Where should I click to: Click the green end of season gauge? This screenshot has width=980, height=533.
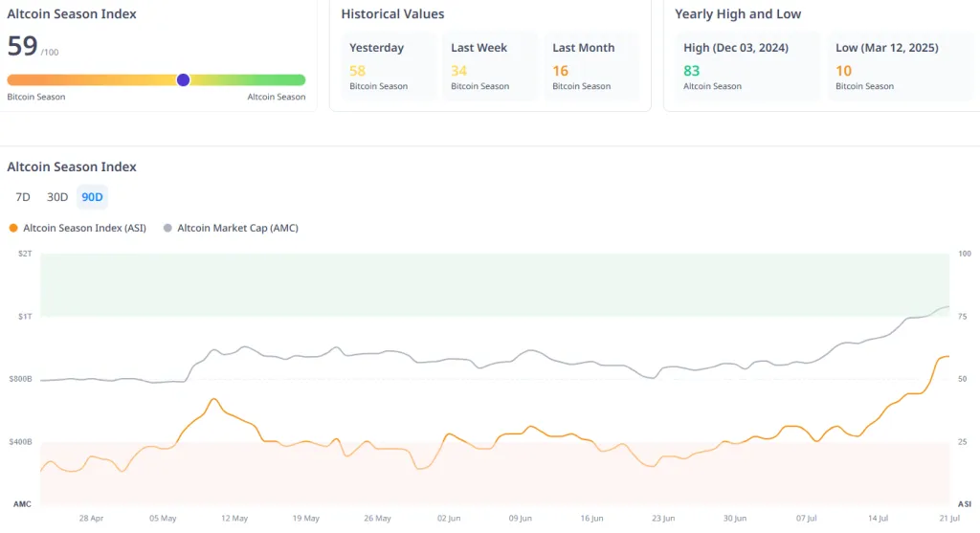coord(294,80)
